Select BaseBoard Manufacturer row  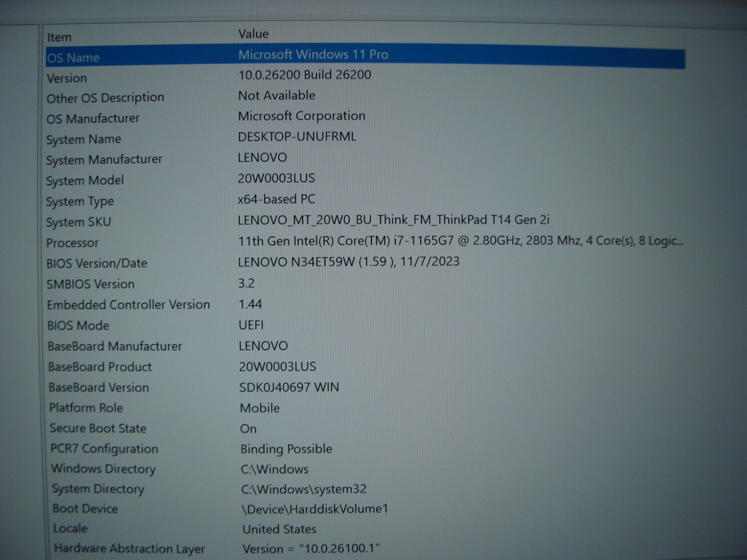point(115,346)
